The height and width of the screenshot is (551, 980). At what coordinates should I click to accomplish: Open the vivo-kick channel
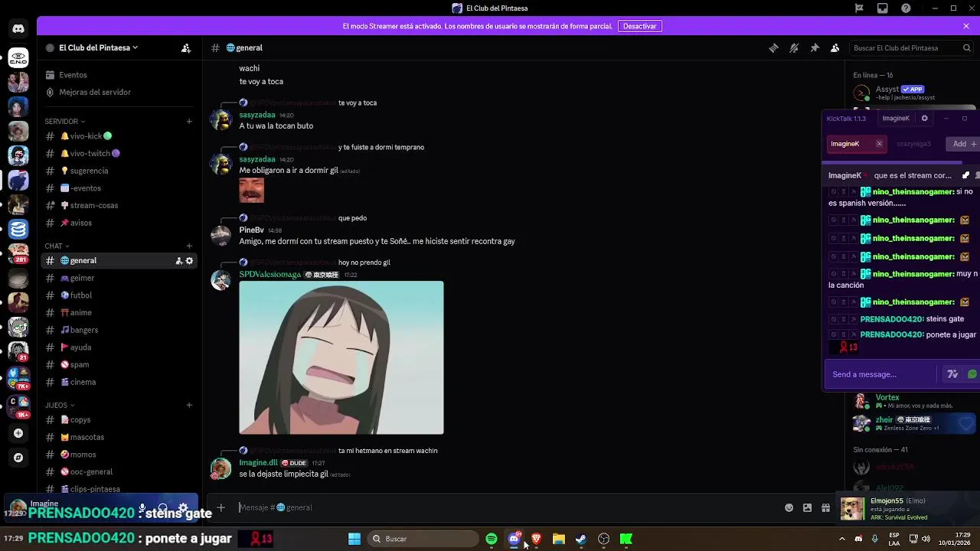coord(119,136)
